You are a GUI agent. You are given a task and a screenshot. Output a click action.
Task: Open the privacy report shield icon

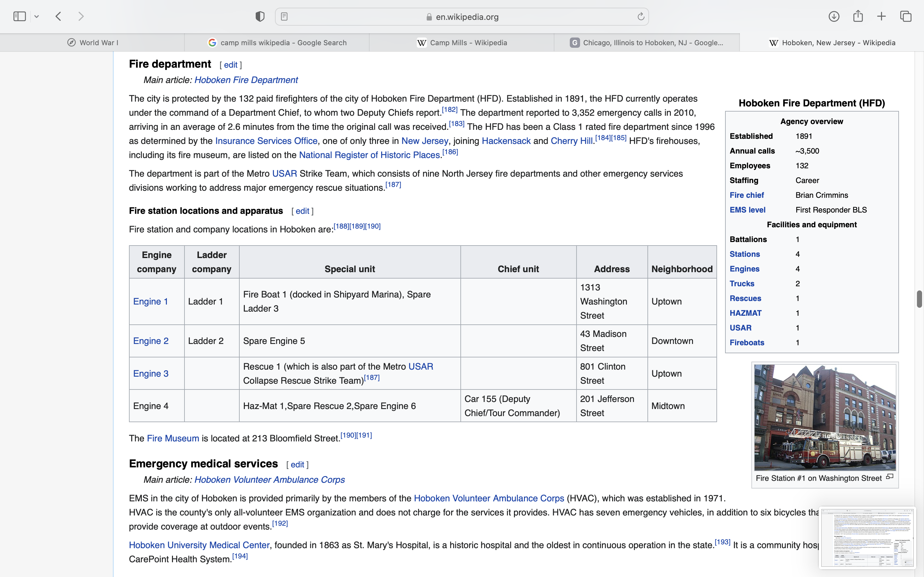(x=260, y=16)
